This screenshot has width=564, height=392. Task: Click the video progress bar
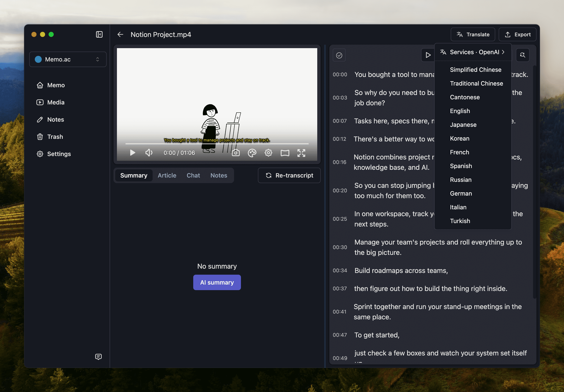pos(217,143)
